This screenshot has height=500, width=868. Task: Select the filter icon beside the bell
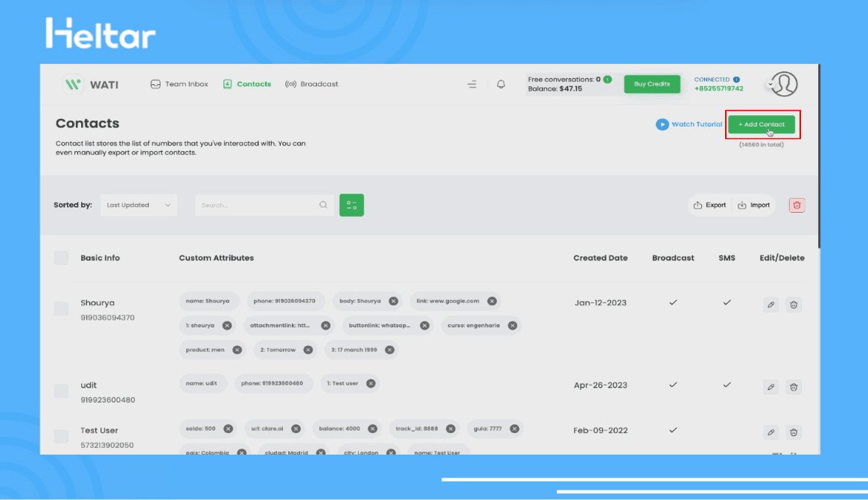click(x=472, y=84)
